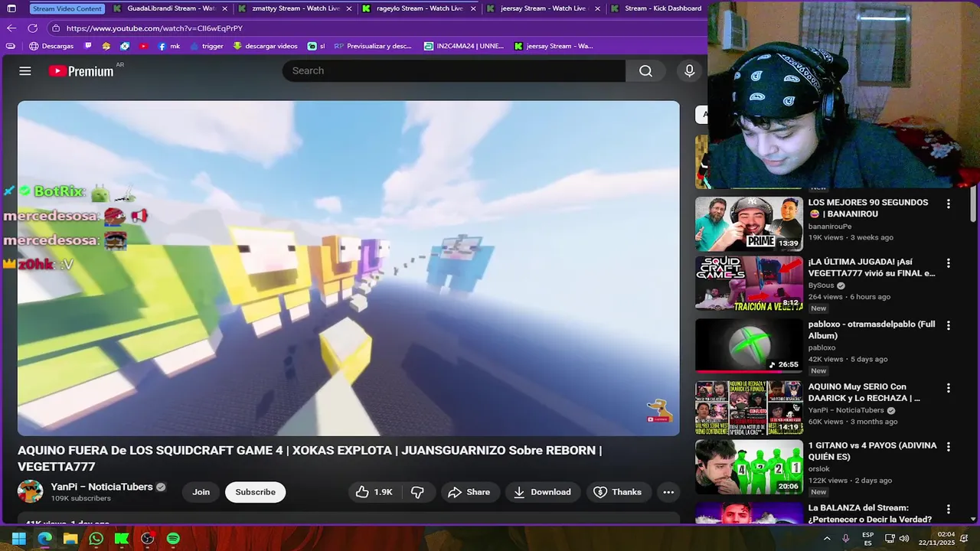Click the YanPi watermark in video corner
Viewport: 980px width, 551px height.
point(659,411)
